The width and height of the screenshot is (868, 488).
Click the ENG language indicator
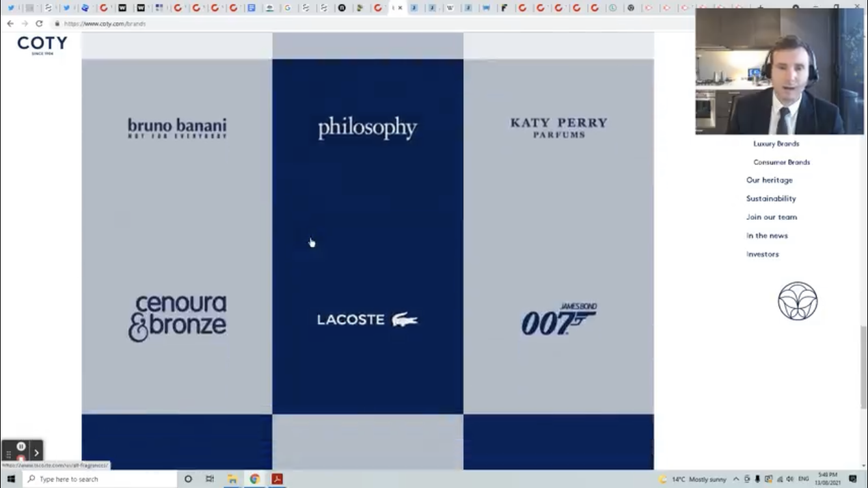point(804,480)
